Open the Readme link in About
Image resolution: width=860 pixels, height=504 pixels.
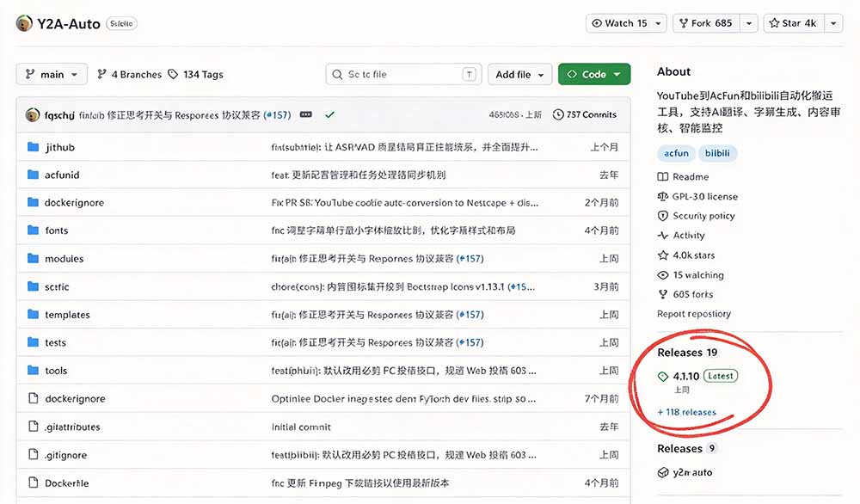684,176
